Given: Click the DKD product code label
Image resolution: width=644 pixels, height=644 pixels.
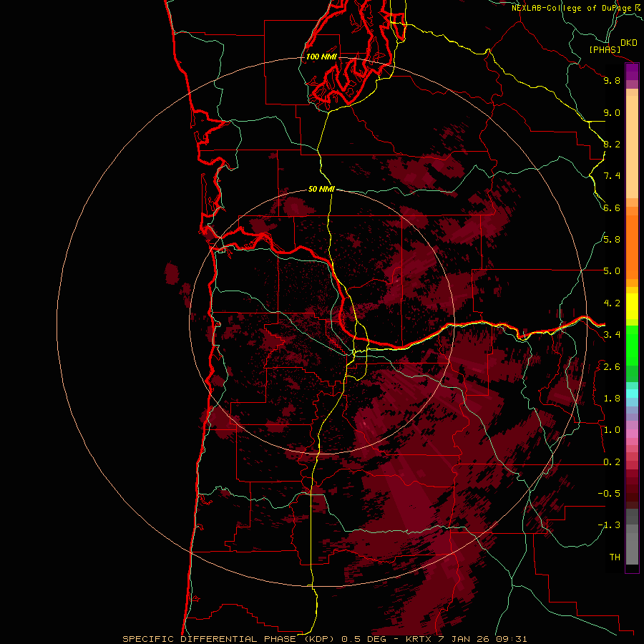Looking at the screenshot, I should pyautogui.click(x=628, y=42).
